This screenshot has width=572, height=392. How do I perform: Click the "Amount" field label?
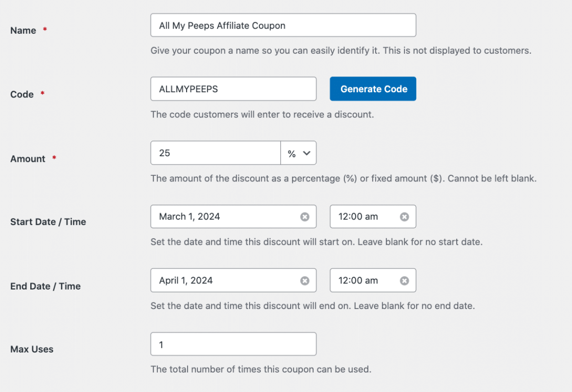coord(28,159)
